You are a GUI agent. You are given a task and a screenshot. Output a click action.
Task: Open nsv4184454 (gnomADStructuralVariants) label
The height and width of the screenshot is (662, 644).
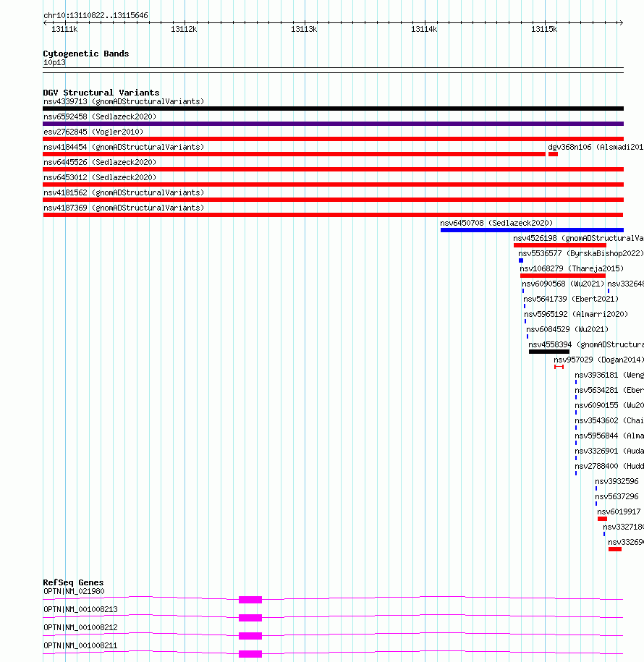[124, 147]
